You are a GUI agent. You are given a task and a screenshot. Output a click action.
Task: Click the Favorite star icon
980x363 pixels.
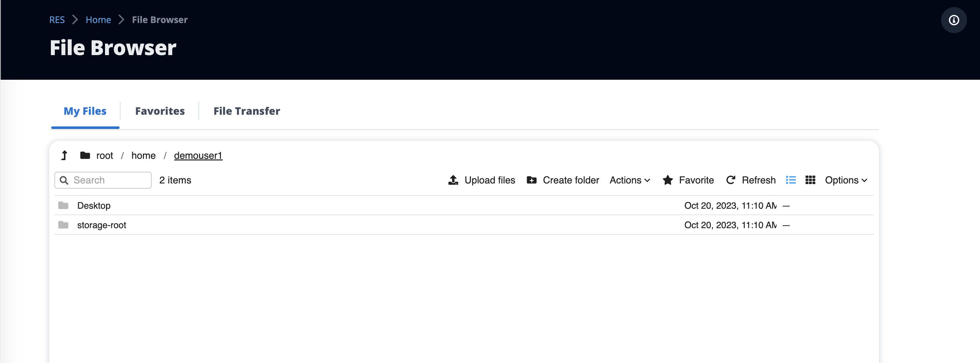click(668, 180)
